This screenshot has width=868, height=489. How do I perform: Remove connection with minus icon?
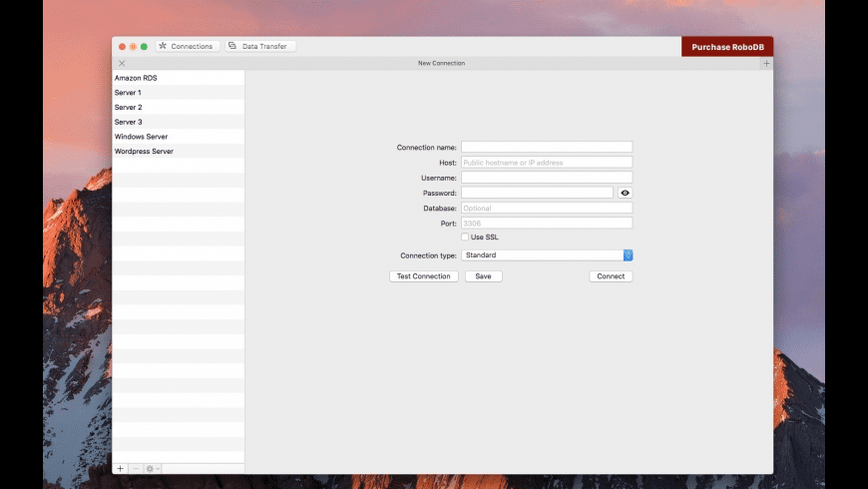click(x=136, y=468)
